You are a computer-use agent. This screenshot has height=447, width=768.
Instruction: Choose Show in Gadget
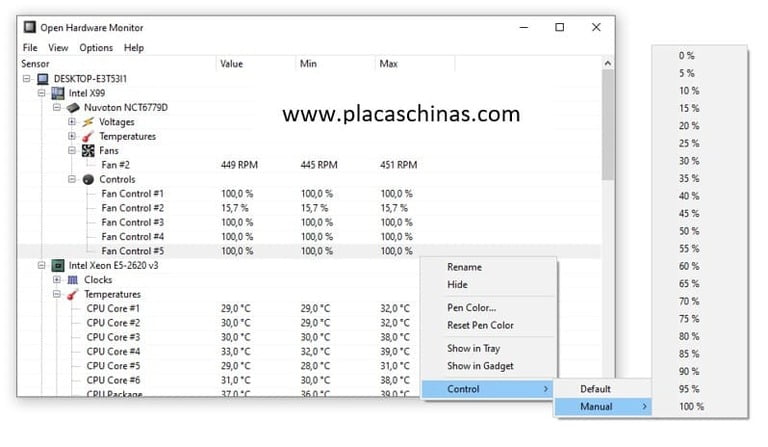click(489, 366)
